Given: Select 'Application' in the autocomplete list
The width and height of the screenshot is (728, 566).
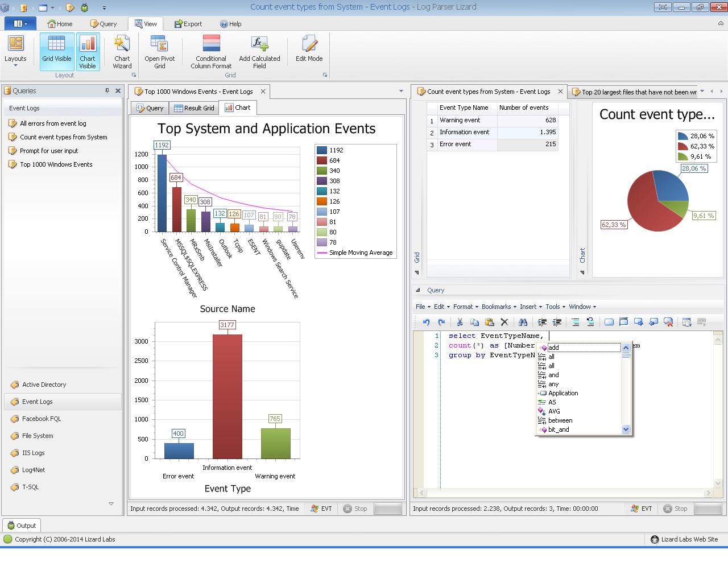Looking at the screenshot, I should [563, 393].
